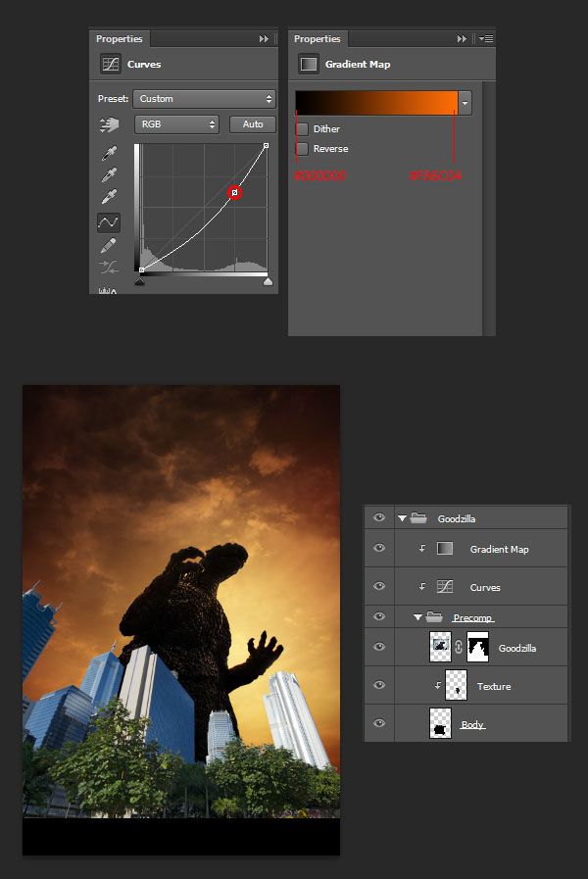Click the black-to-orange gradient bar
The width and height of the screenshot is (588, 879).
coord(376,103)
